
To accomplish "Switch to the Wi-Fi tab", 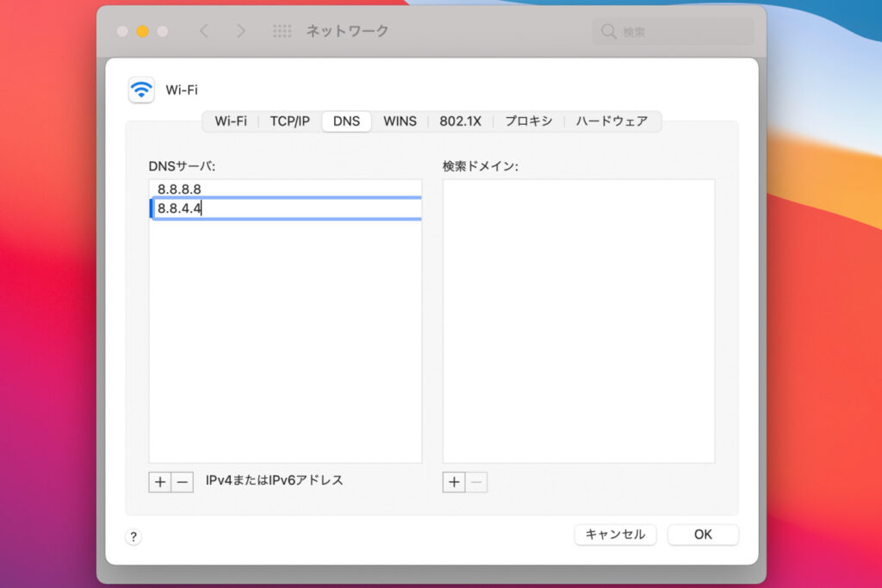I will tap(231, 121).
